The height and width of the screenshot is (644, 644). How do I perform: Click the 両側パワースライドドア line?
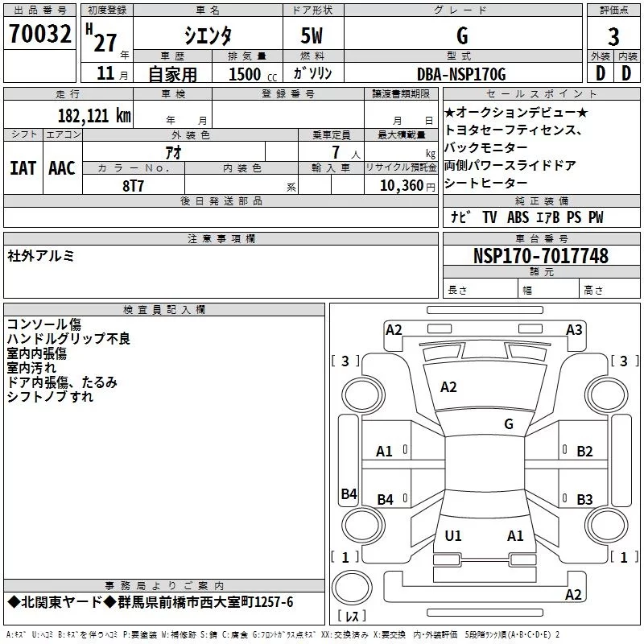(510, 166)
